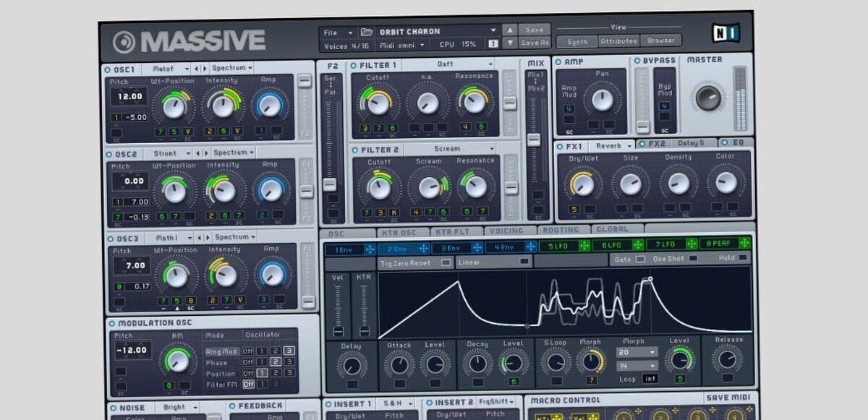Check the Trg Zero Reset box
The width and height of the screenshot is (868, 420).
coord(447,262)
